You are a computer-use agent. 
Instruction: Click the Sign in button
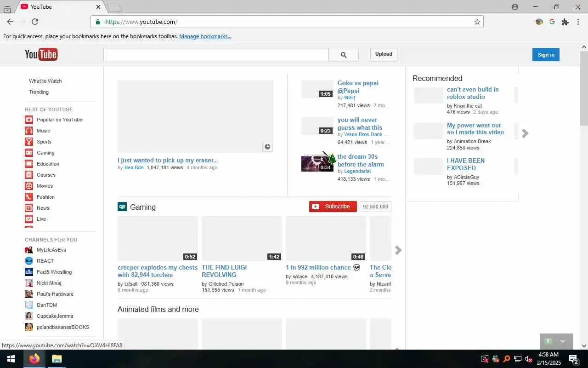(x=546, y=55)
